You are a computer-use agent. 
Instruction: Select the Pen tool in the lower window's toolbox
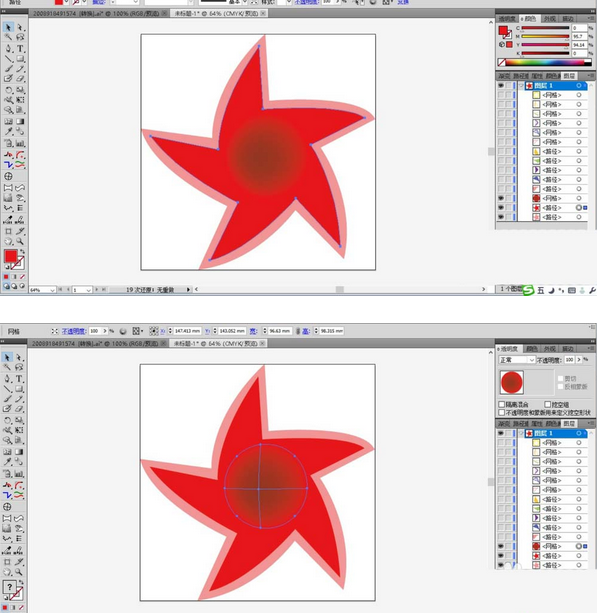[8, 378]
